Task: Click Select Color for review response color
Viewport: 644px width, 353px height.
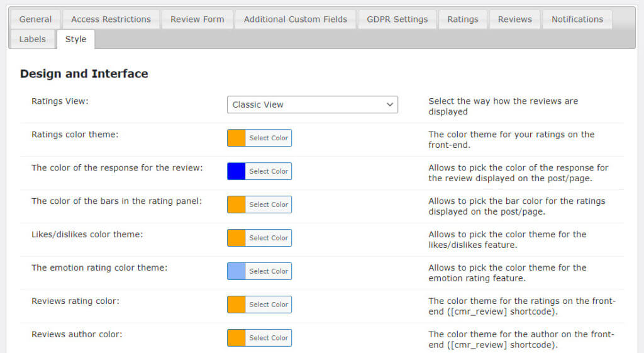Action: 269,171
